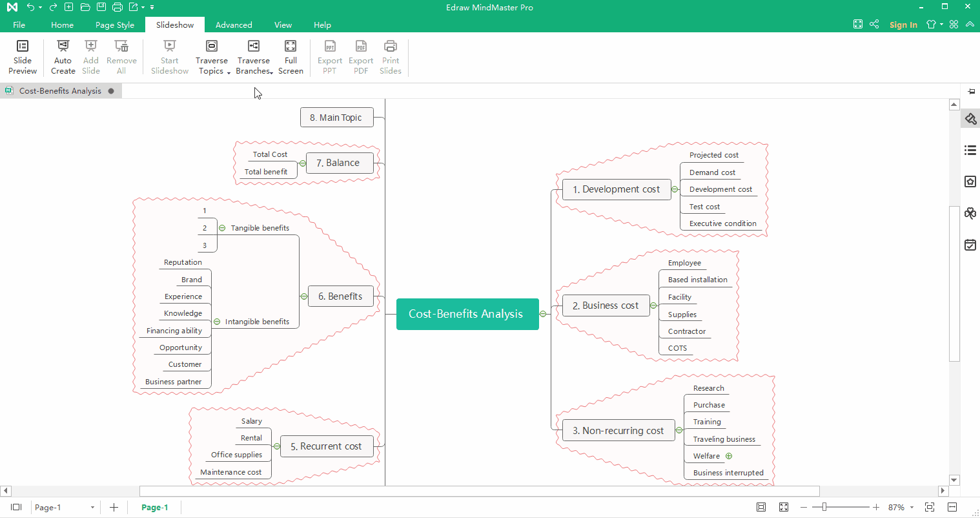The width and height of the screenshot is (980, 518).
Task: Select the Cost-Benefits Analysis central topic
Action: (x=467, y=314)
